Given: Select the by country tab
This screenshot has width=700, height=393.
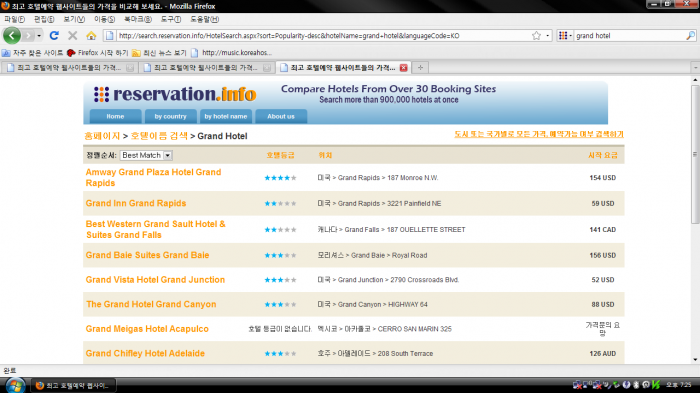Looking at the screenshot, I should click(x=171, y=116).
